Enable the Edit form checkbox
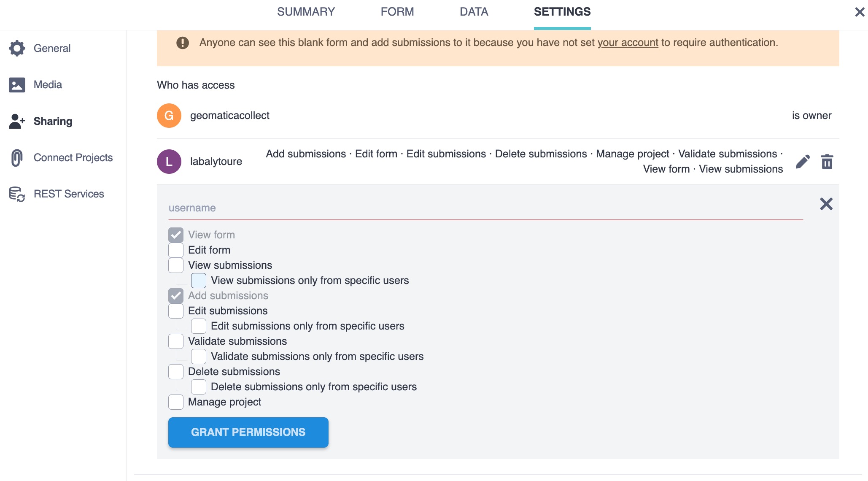This screenshot has height=481, width=868. tap(176, 250)
